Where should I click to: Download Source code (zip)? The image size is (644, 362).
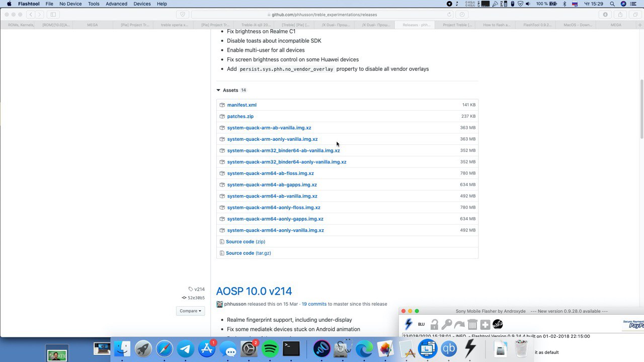246,242
